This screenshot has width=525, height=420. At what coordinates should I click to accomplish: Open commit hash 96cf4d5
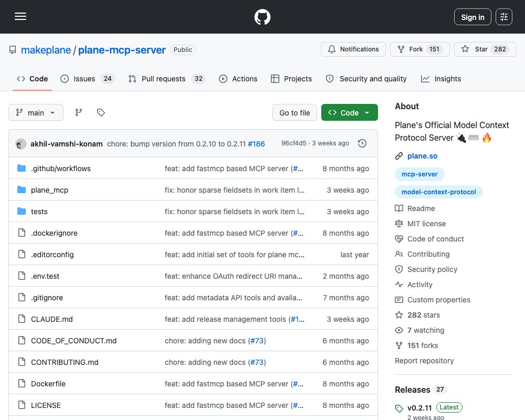(x=293, y=143)
